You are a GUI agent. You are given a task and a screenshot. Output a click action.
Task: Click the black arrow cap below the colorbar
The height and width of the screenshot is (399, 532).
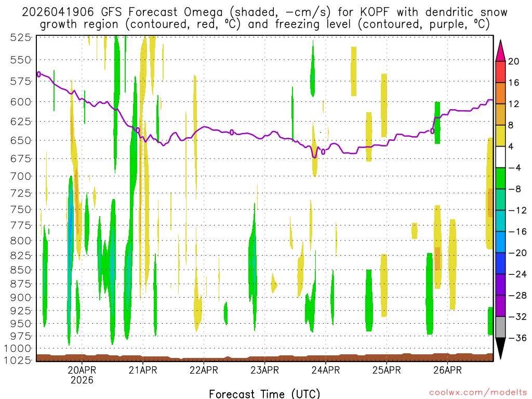pyautogui.click(x=500, y=349)
